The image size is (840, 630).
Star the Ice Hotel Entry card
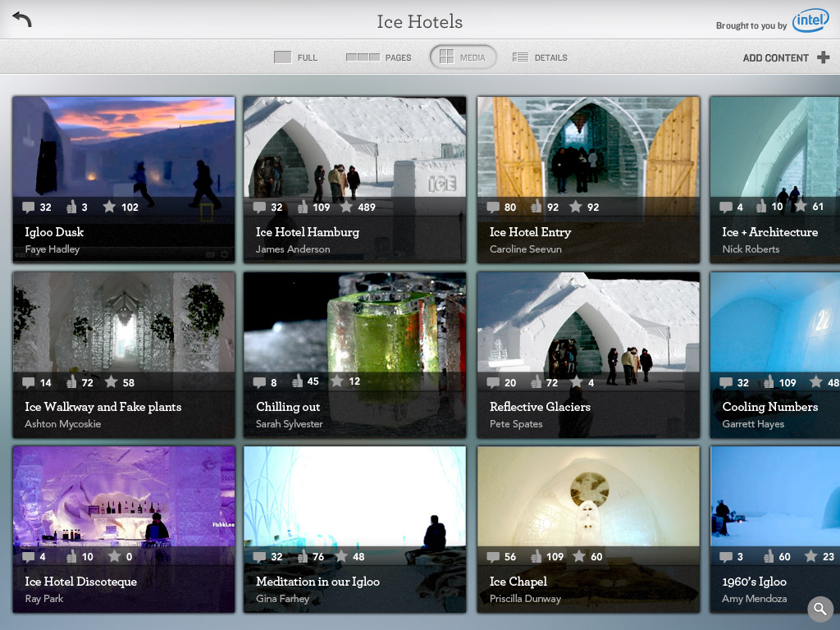[575, 206]
